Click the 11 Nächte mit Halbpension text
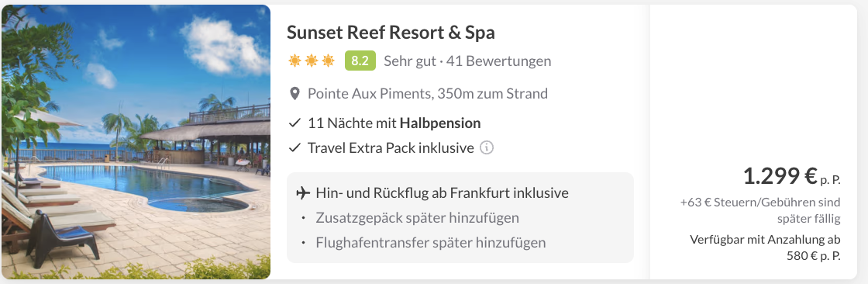This screenshot has width=868, height=284. 394,123
